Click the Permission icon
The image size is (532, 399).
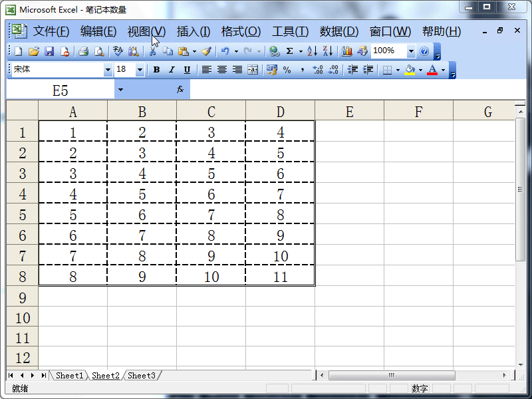(65, 51)
